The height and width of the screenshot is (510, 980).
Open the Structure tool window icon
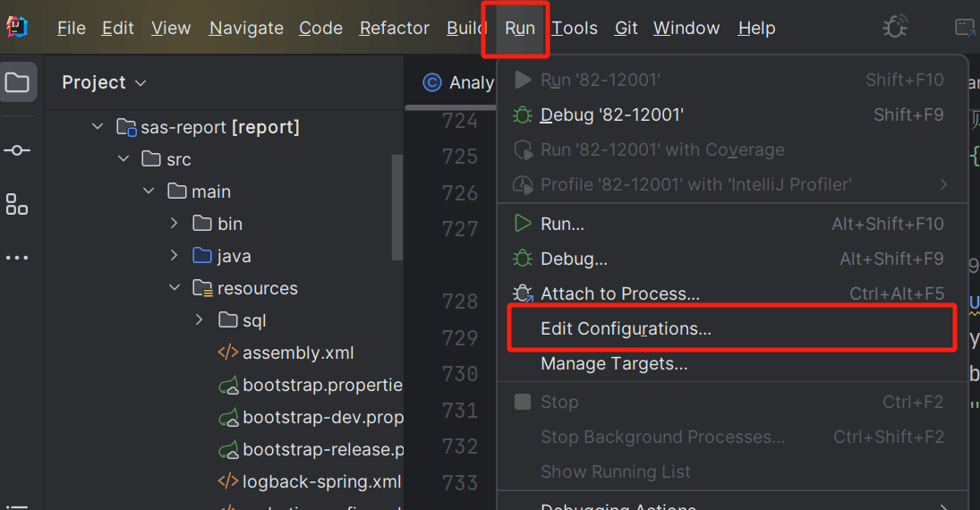[17, 204]
